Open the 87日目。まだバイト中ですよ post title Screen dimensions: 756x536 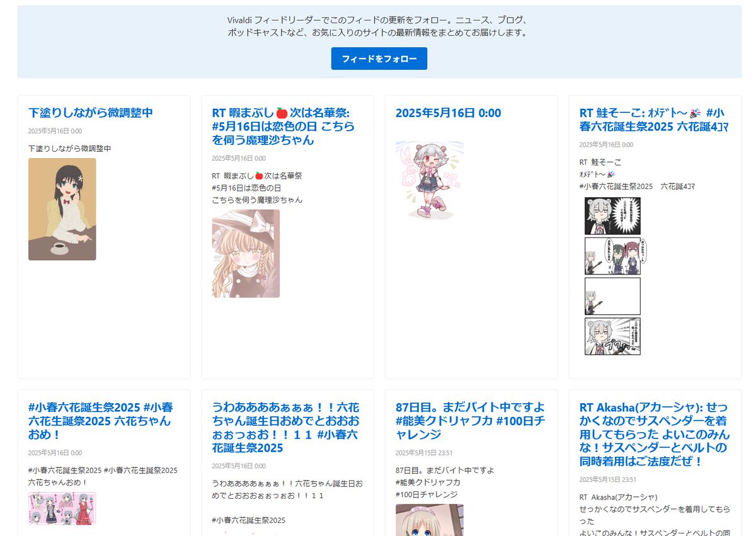pyautogui.click(x=470, y=421)
